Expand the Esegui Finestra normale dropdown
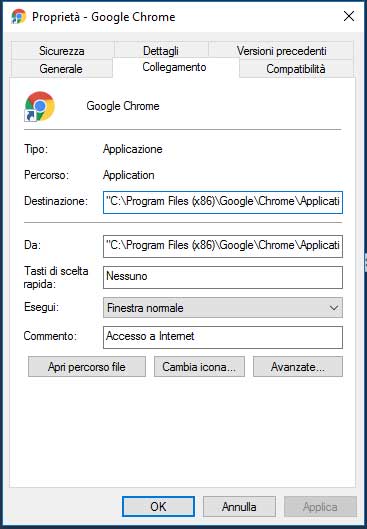This screenshot has height=529, width=367. pos(223,307)
